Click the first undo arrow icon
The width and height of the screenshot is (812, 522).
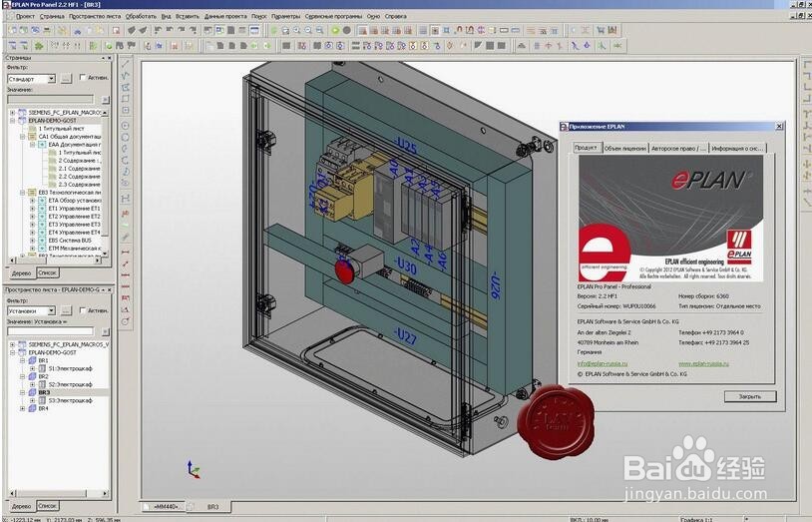point(158,31)
